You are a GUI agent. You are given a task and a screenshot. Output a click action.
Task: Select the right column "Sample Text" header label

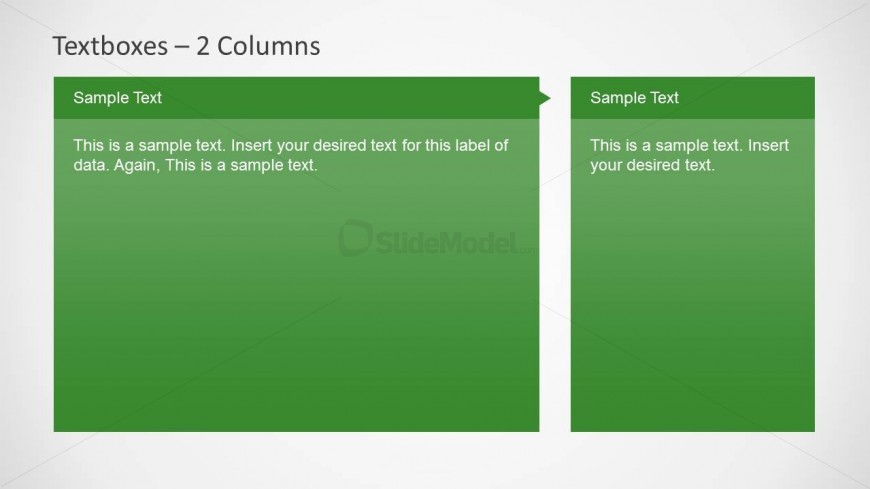pos(634,98)
